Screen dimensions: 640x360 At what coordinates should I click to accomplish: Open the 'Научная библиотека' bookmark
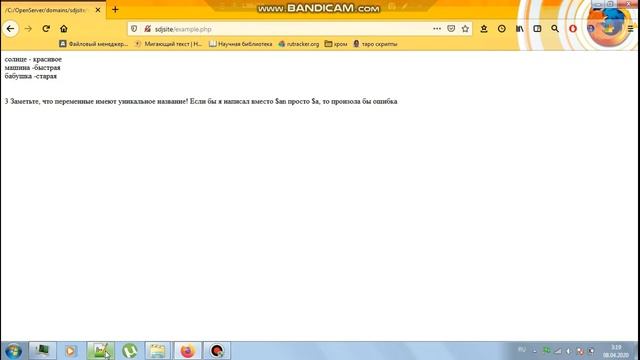tap(240, 44)
